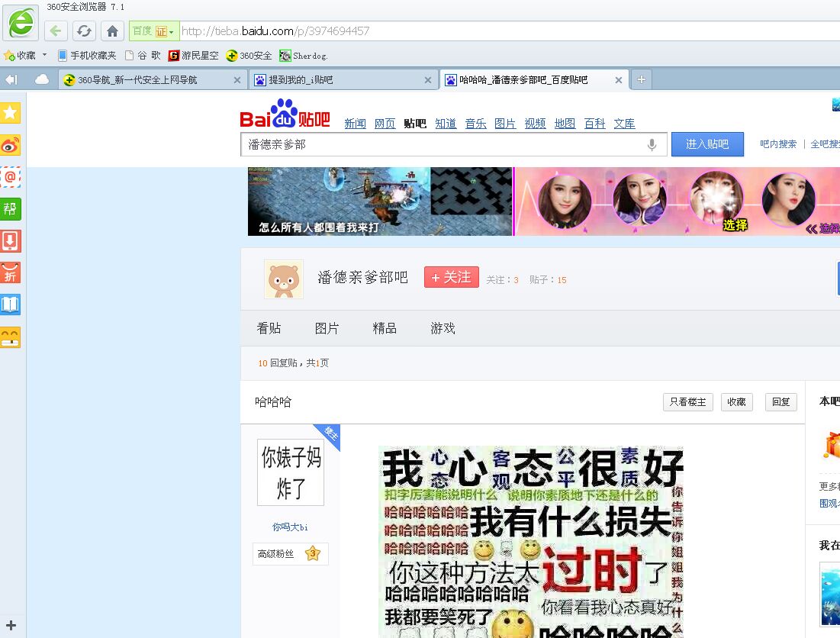Expand the 收藏 bookmarks dropdown arrow
This screenshot has width=840, height=638.
(x=44, y=55)
